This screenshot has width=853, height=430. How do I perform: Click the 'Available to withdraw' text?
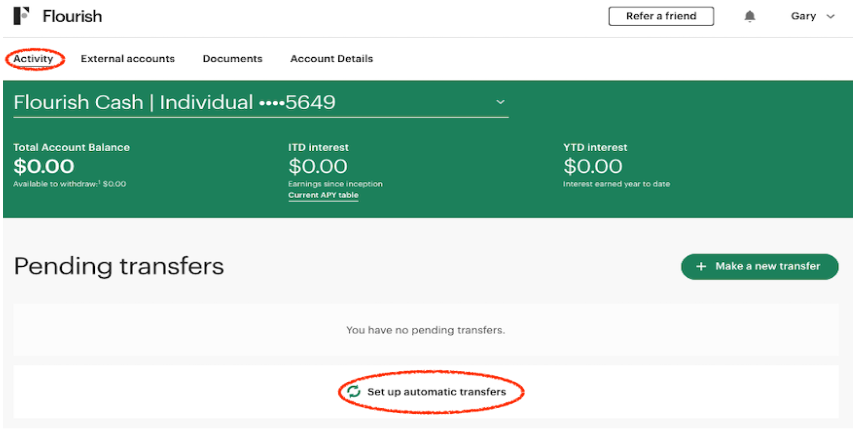tap(70, 184)
